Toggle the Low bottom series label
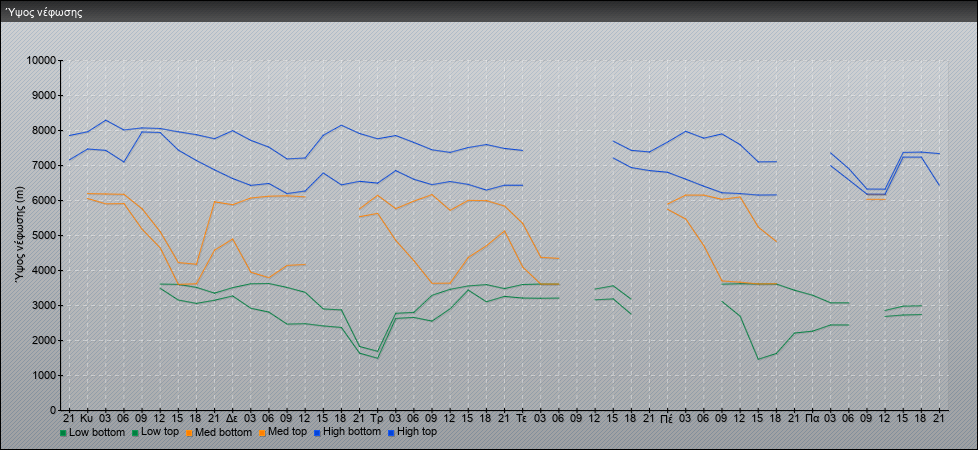 click(x=97, y=432)
